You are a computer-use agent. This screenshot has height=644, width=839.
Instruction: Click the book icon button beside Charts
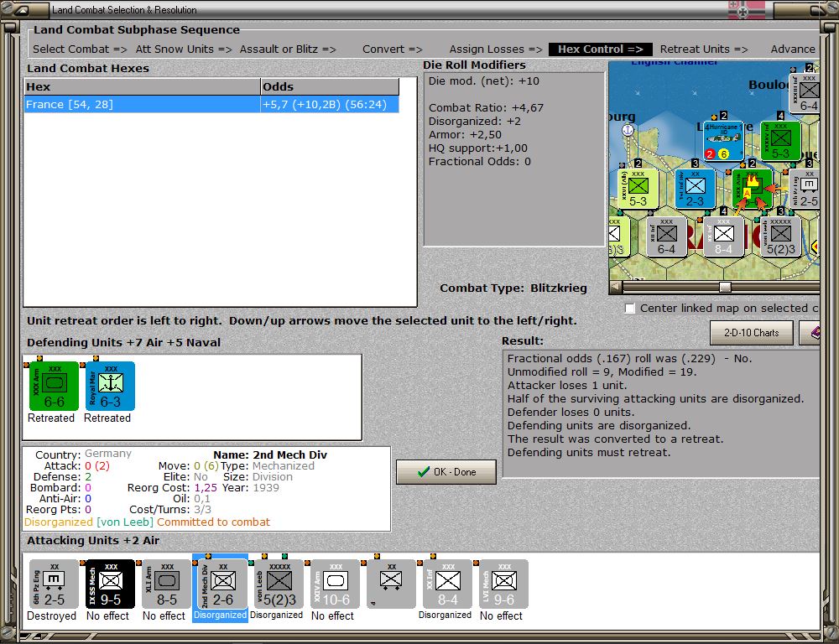coord(810,333)
